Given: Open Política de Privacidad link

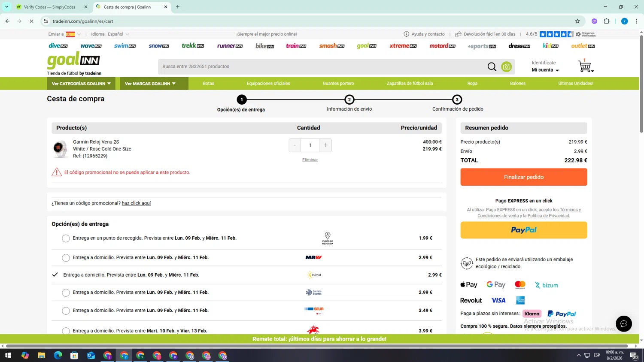Looking at the screenshot, I should click(548, 216).
